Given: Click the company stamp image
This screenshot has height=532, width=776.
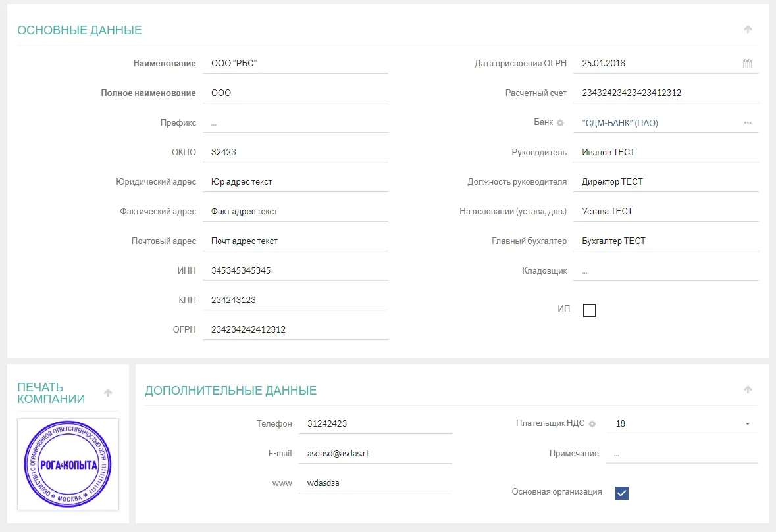Looking at the screenshot, I should click(x=68, y=464).
